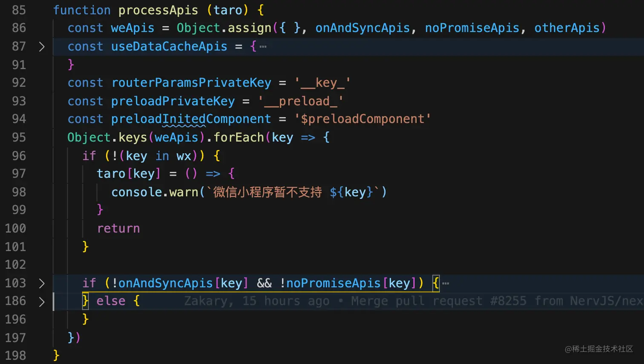Click the if keyword on line 96
This screenshot has width=644, height=364.
coord(89,156)
